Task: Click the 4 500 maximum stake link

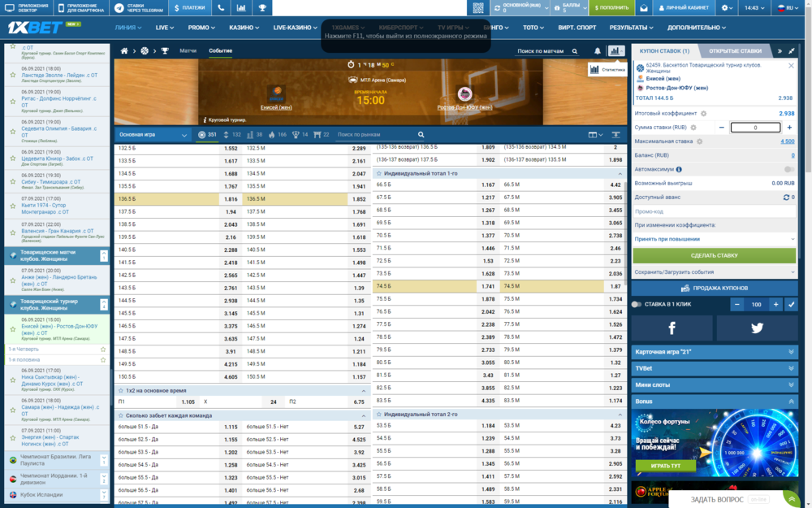Action: 787,141
